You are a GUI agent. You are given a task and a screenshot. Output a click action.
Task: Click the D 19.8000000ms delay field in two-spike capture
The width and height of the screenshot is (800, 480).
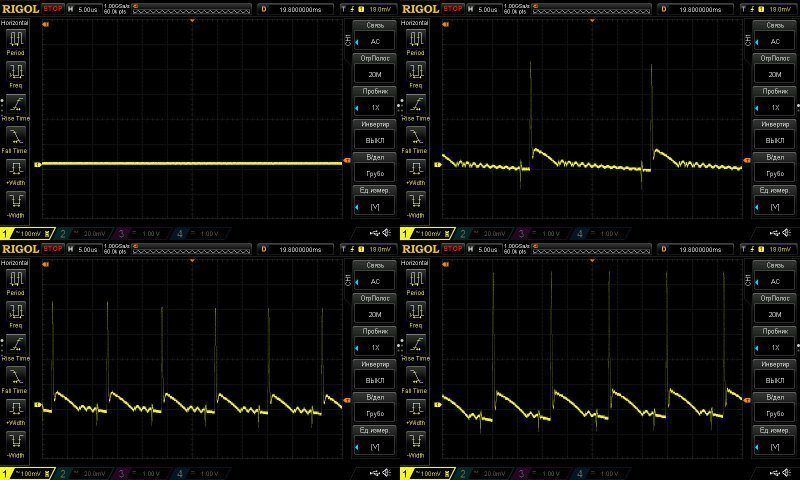696,9
